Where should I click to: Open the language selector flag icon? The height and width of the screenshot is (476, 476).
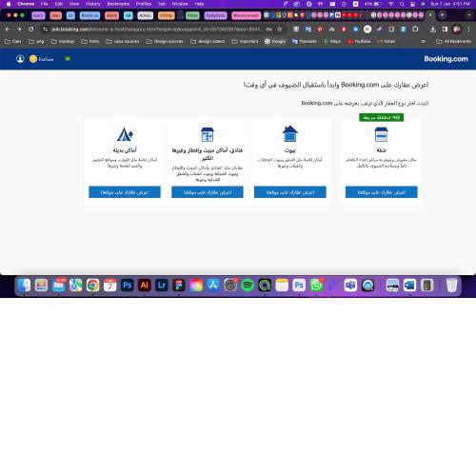(68, 59)
